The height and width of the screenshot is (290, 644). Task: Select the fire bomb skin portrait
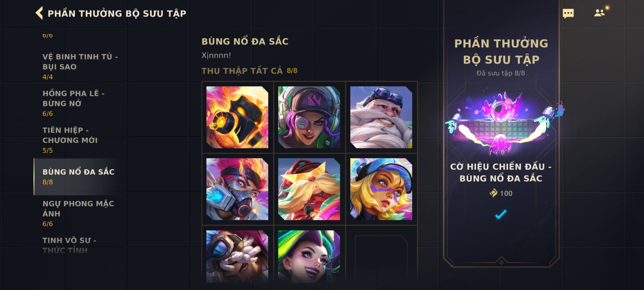(x=237, y=117)
